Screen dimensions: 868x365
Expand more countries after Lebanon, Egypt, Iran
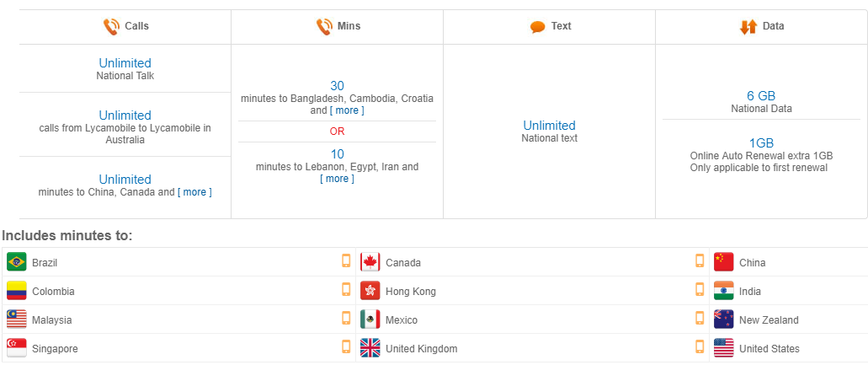[337, 179]
